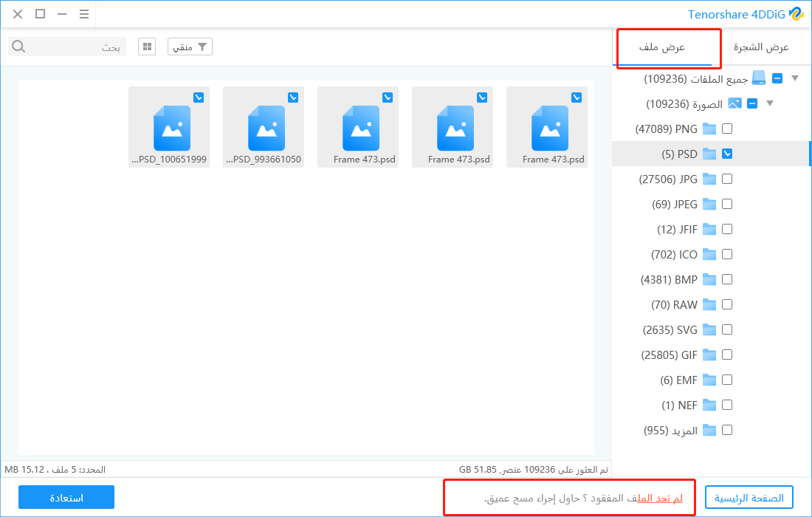
Task: Click the EMF folder icon
Action: click(709, 380)
